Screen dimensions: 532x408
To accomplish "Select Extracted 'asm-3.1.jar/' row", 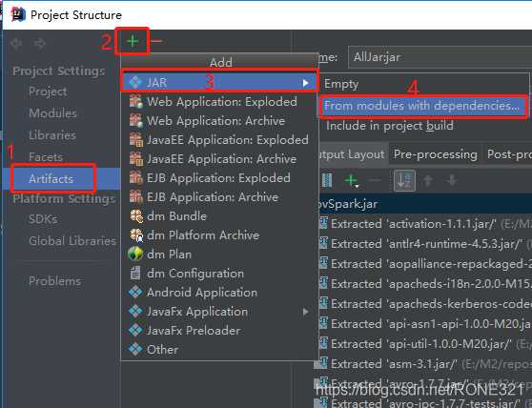I will pyautogui.click(x=425, y=364).
